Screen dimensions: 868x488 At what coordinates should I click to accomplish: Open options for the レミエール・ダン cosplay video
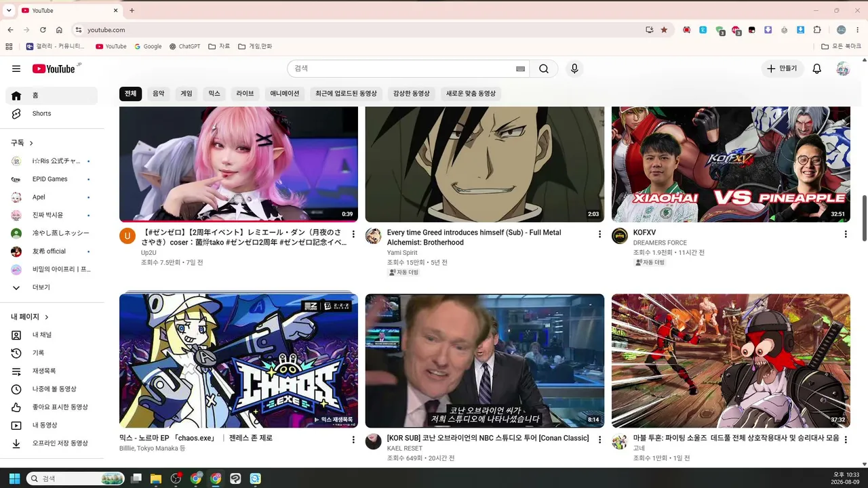(x=353, y=235)
